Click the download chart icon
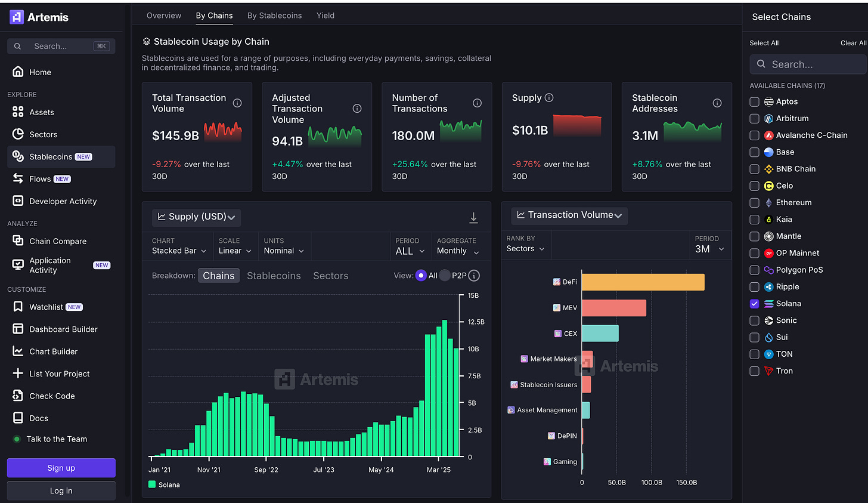Viewport: 868px width, 503px height. [x=473, y=218]
